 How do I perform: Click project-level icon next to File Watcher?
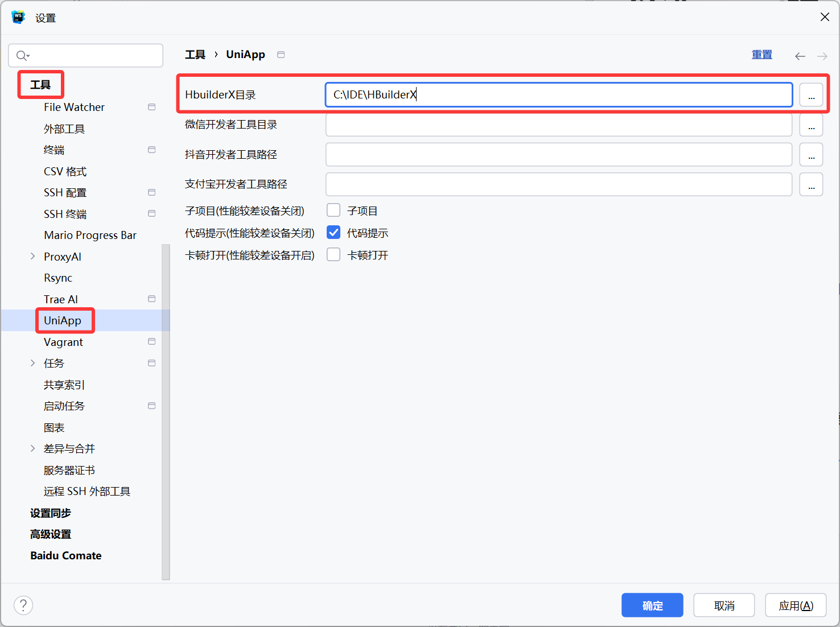[151, 107]
